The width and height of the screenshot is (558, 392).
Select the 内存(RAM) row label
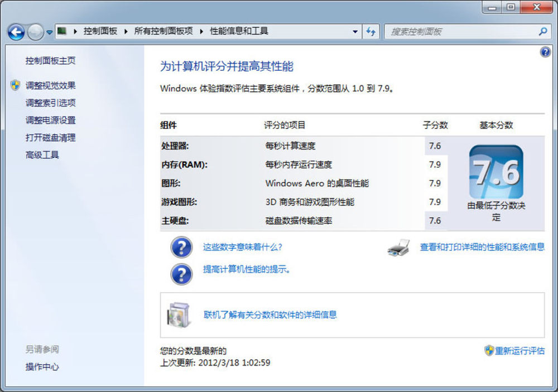(x=184, y=164)
